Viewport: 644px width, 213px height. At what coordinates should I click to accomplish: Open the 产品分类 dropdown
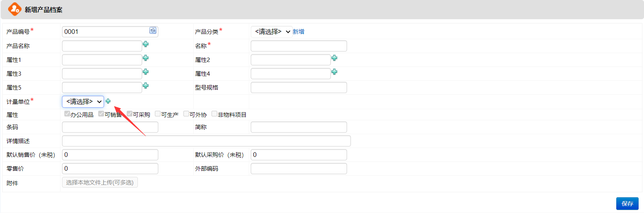pos(272,32)
